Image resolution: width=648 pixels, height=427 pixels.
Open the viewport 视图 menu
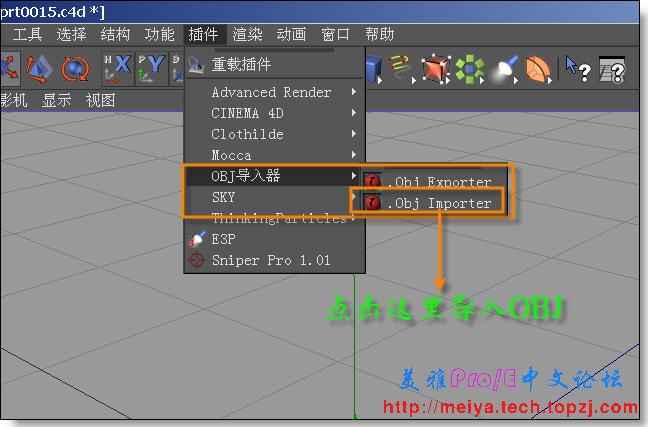[100, 100]
